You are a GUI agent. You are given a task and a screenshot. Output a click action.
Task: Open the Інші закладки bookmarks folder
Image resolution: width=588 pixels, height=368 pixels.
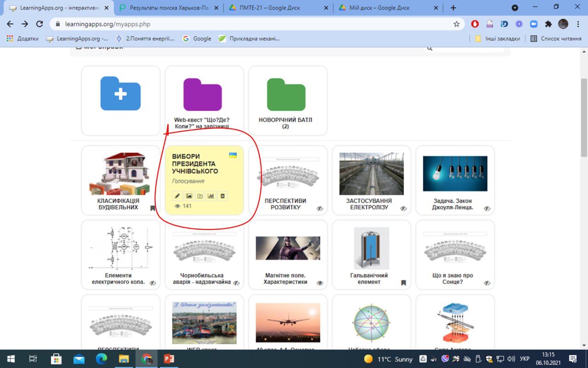coord(498,39)
